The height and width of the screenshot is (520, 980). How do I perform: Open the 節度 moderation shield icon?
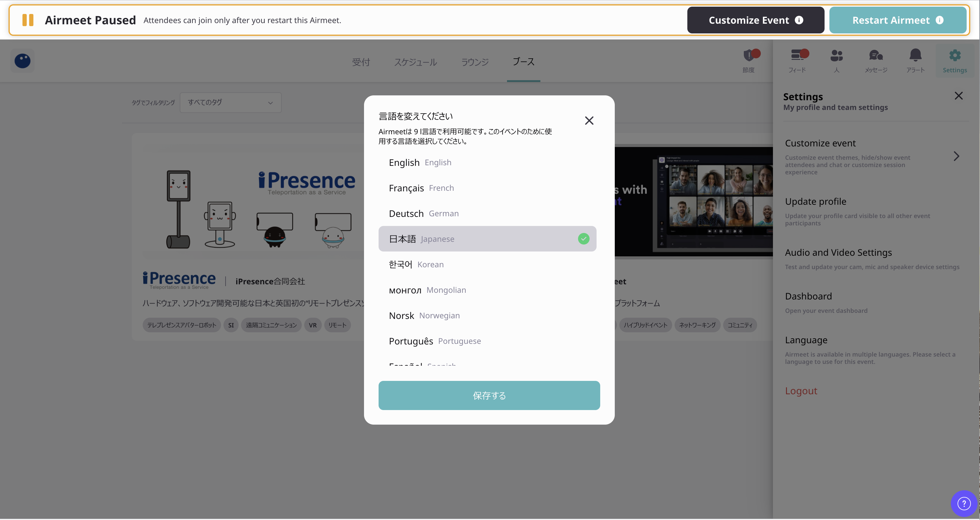pos(749,56)
